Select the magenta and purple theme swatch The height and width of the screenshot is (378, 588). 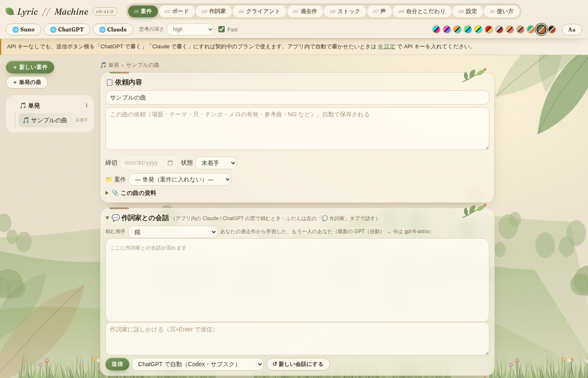coord(447,29)
